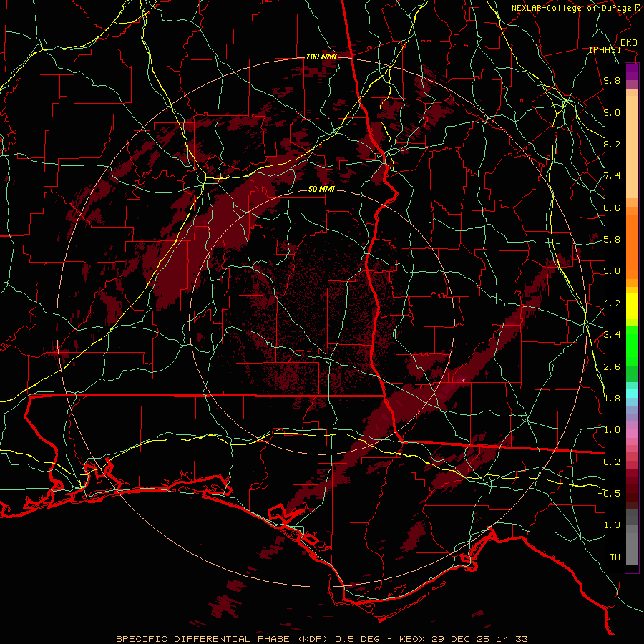Click the -0.5 scale label
644x644 pixels.
(609, 494)
